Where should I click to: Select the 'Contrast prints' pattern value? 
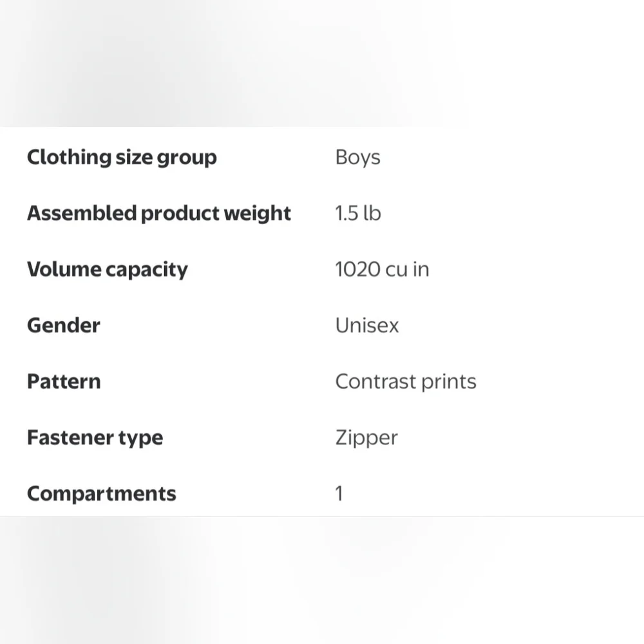tap(406, 382)
